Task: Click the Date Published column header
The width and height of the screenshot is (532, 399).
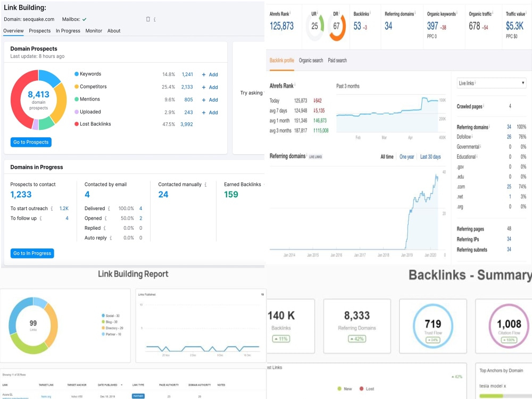Action: [107, 385]
